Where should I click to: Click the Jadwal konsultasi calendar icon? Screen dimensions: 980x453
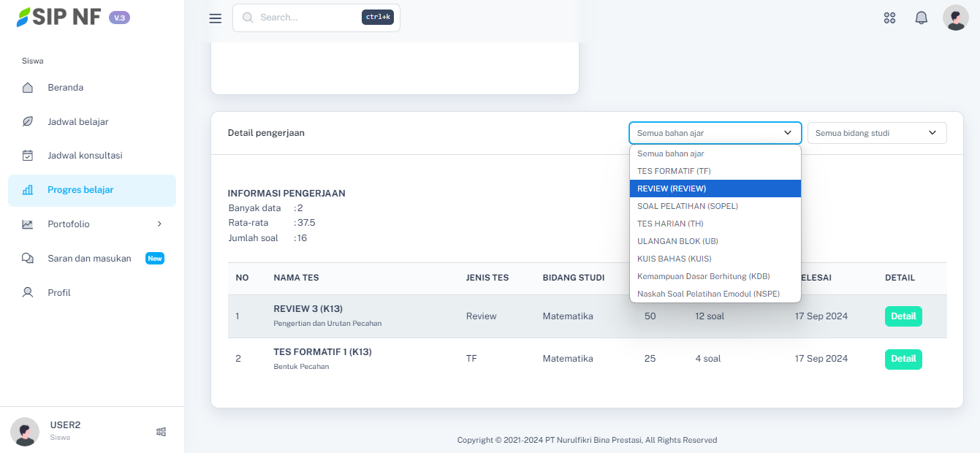point(28,156)
